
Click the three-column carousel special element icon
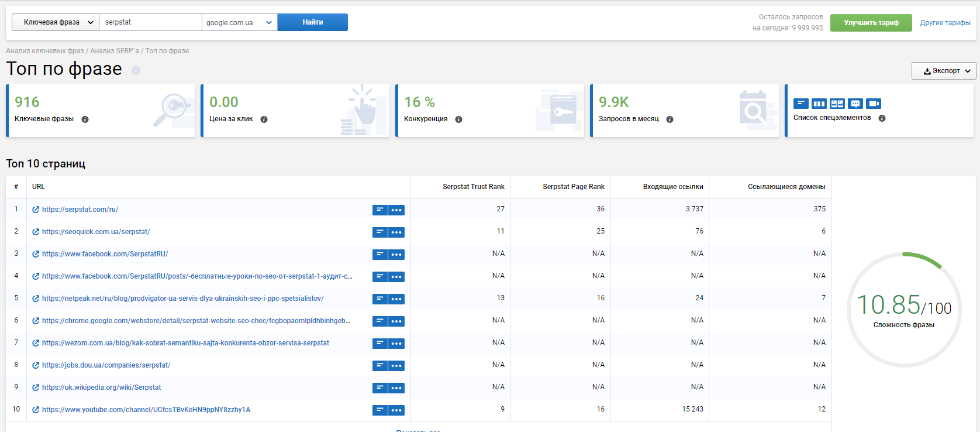819,104
